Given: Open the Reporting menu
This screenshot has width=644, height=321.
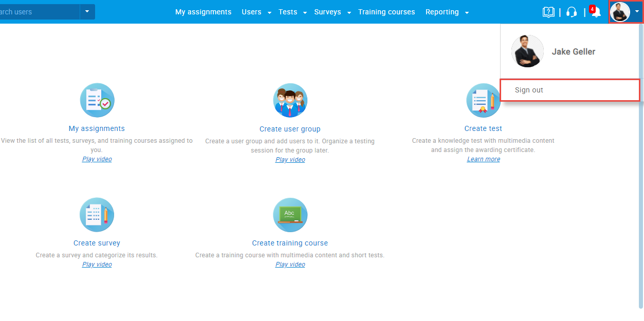Looking at the screenshot, I should tap(442, 12).
